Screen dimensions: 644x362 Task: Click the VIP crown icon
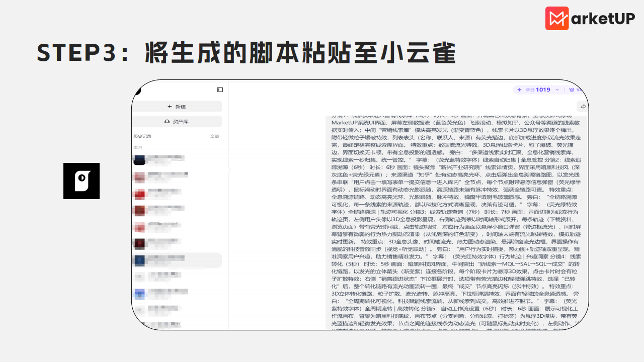572,90
